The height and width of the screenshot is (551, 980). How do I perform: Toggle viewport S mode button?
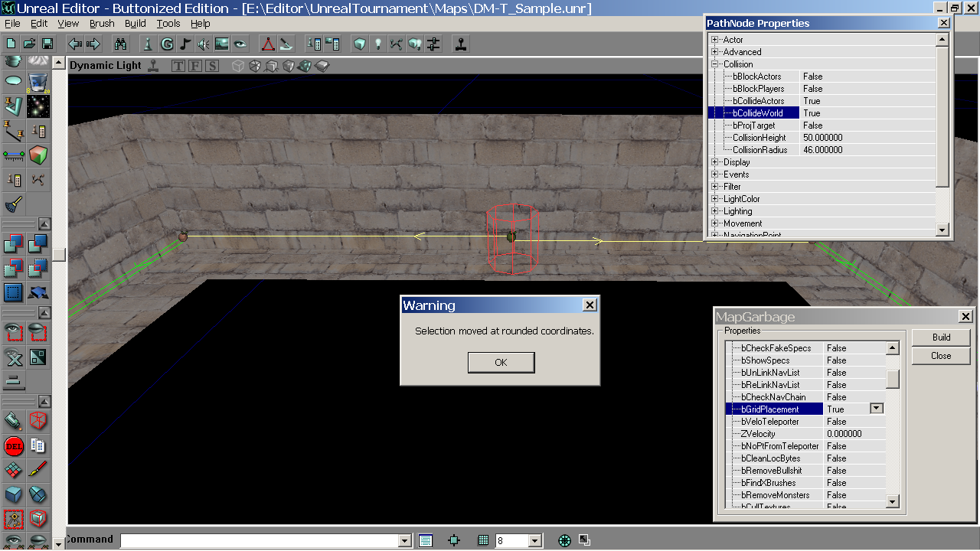(212, 66)
